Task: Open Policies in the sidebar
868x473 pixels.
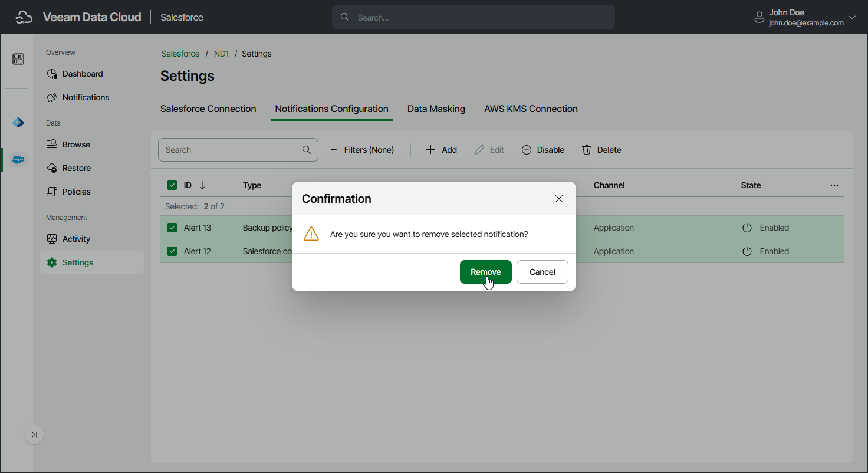Action: [x=92, y=192]
